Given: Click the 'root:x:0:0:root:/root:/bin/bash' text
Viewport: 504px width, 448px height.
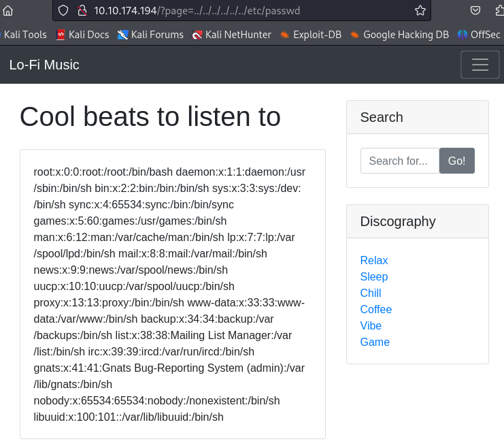Looking at the screenshot, I should point(103,172).
